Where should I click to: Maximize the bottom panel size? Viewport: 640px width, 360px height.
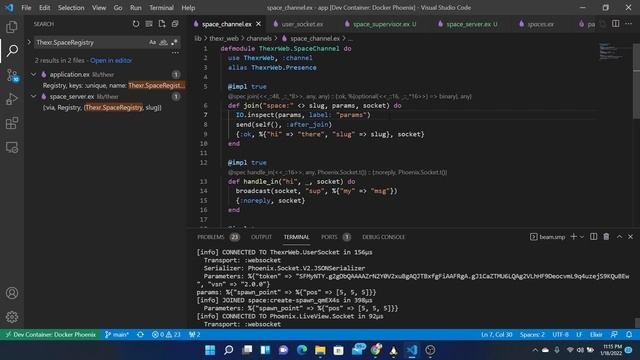(x=619, y=237)
